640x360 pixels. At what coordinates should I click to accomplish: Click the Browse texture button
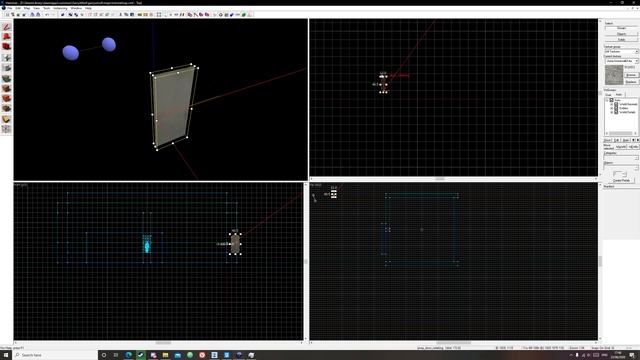pyautogui.click(x=631, y=76)
